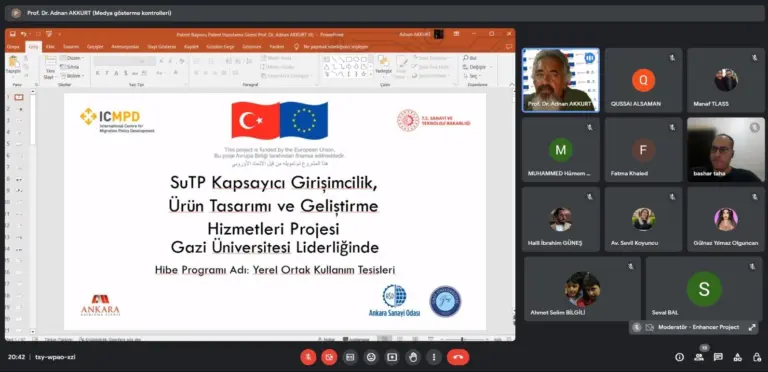Open the Seç select dropdown

coord(471,76)
